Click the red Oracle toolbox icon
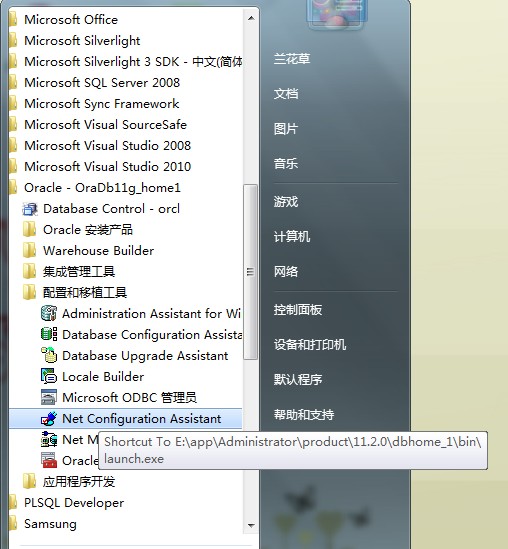This screenshot has height=549, width=508. click(49, 460)
